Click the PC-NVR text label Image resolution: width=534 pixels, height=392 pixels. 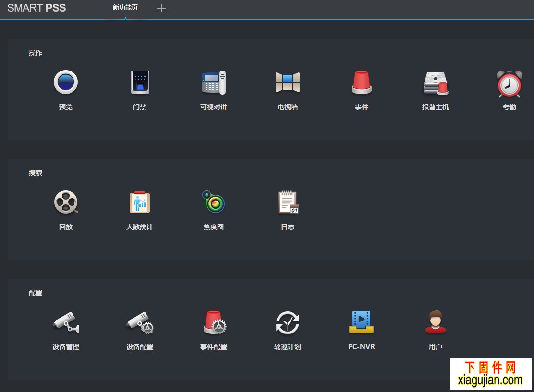pyautogui.click(x=361, y=347)
